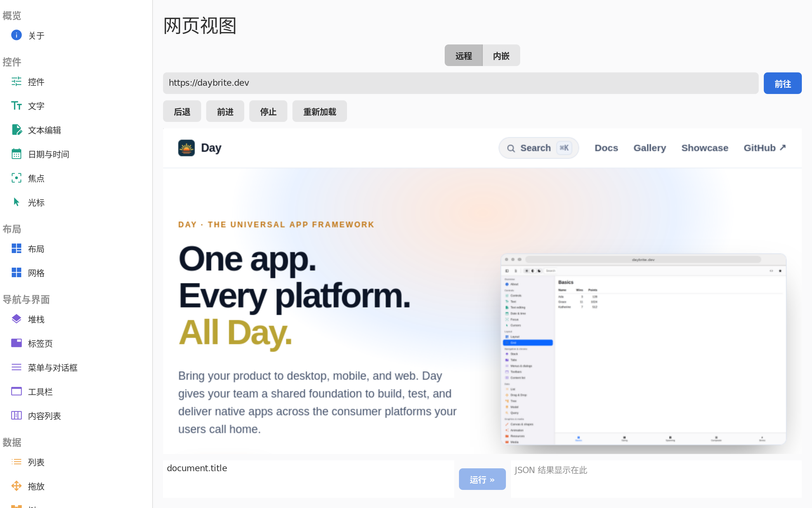Select 日期与时间 in the sidebar

[76, 154]
